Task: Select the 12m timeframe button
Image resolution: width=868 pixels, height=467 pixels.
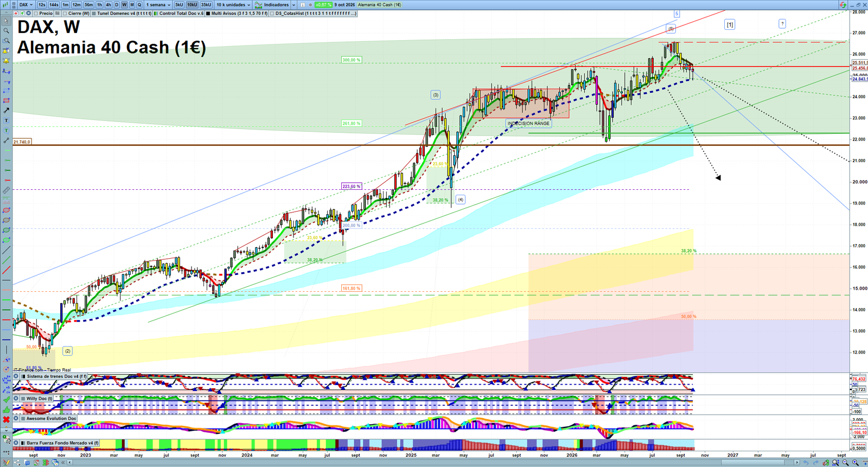Action: click(76, 5)
